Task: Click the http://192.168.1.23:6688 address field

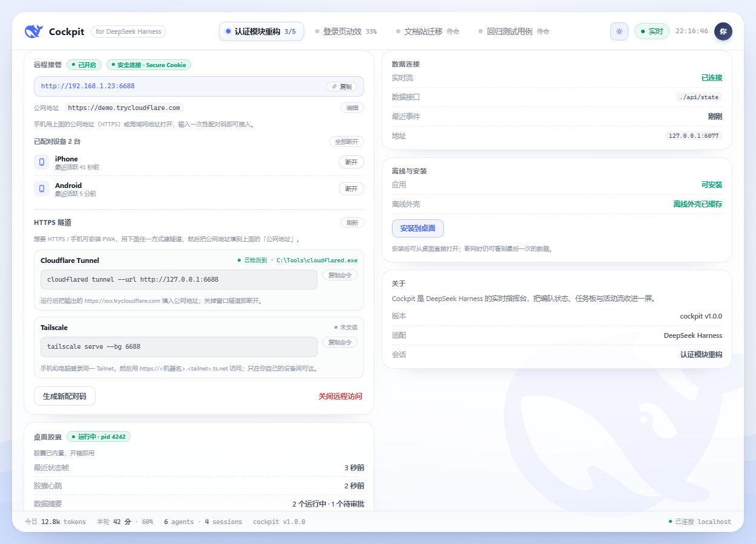Action: 199,86
